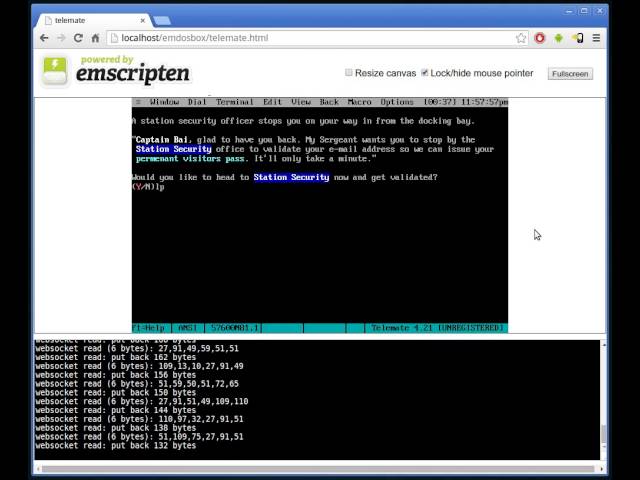Open the green Android extension icon
Viewport: 640px width, 480px height.
pyautogui.click(x=558, y=38)
